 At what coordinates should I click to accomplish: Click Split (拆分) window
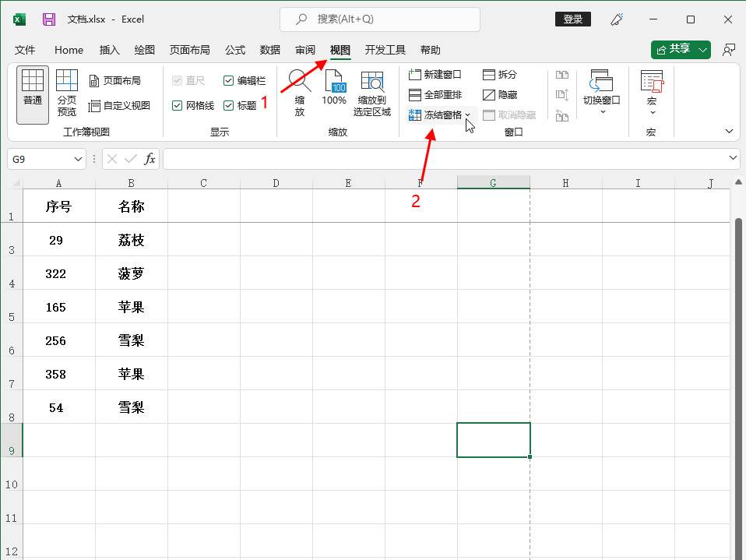tap(500, 75)
